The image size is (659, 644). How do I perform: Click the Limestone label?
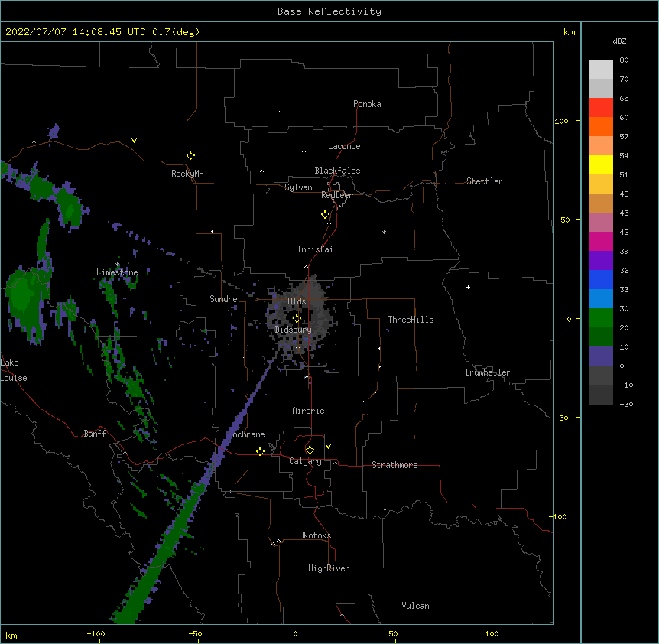pos(117,272)
